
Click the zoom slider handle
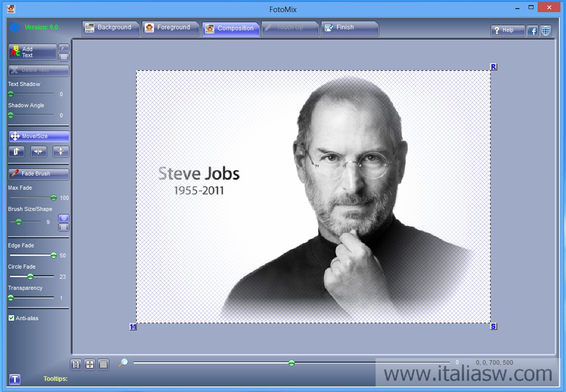point(292,363)
